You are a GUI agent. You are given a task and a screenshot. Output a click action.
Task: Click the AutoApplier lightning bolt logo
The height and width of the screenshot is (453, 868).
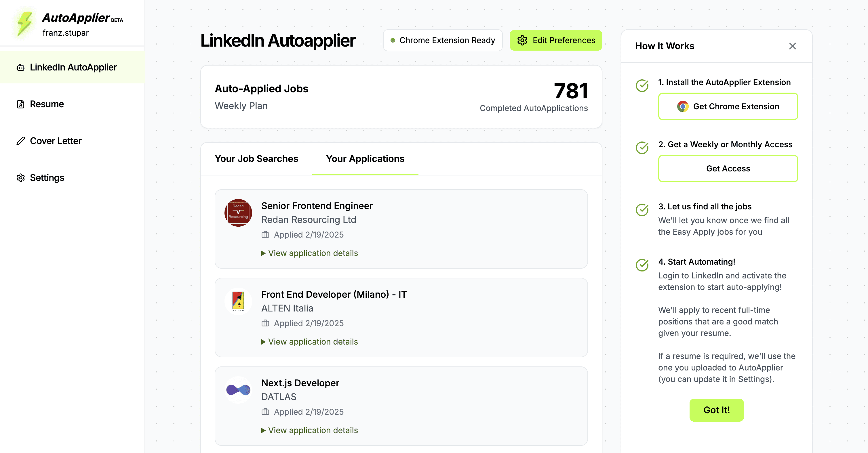coord(25,24)
